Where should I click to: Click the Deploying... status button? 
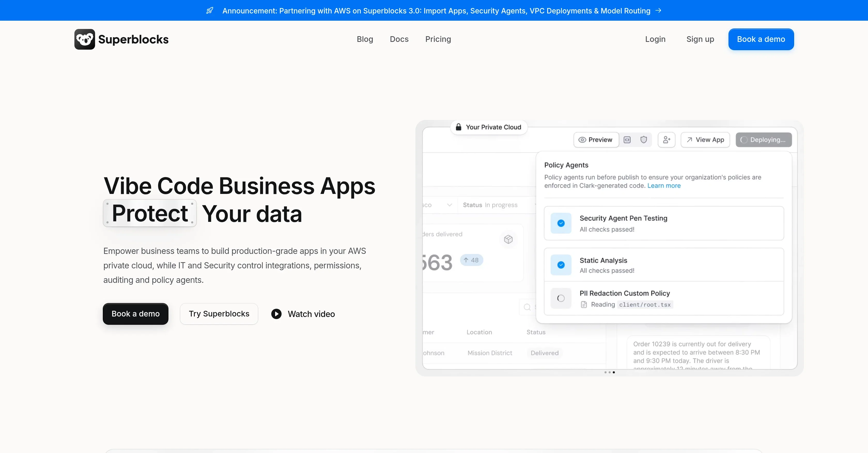(x=764, y=140)
